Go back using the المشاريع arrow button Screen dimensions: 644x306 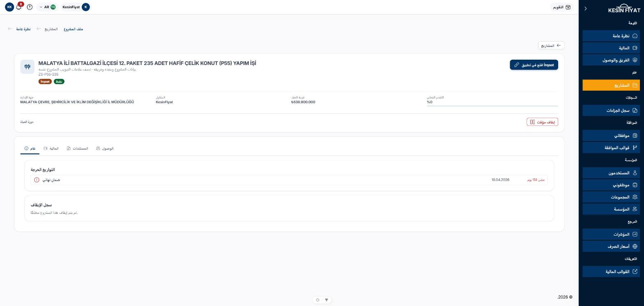[x=551, y=45]
